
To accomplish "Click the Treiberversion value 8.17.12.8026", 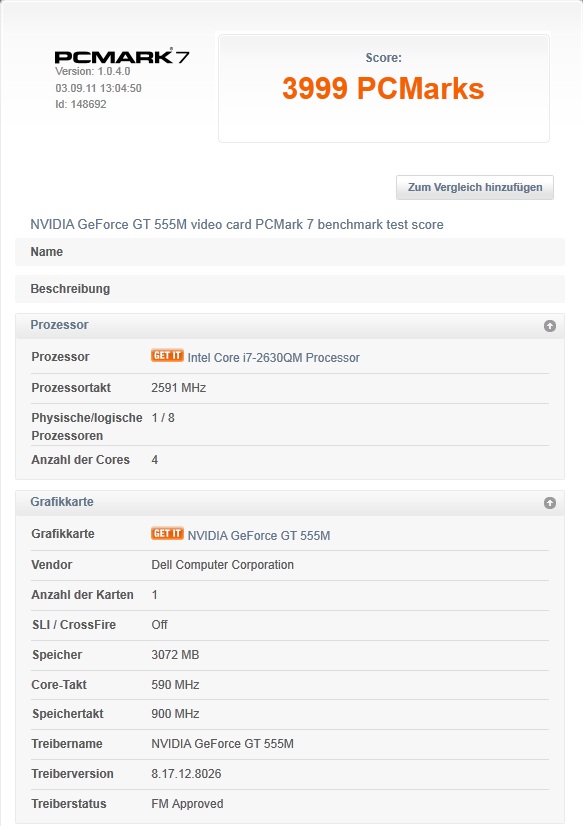I will 186,774.
